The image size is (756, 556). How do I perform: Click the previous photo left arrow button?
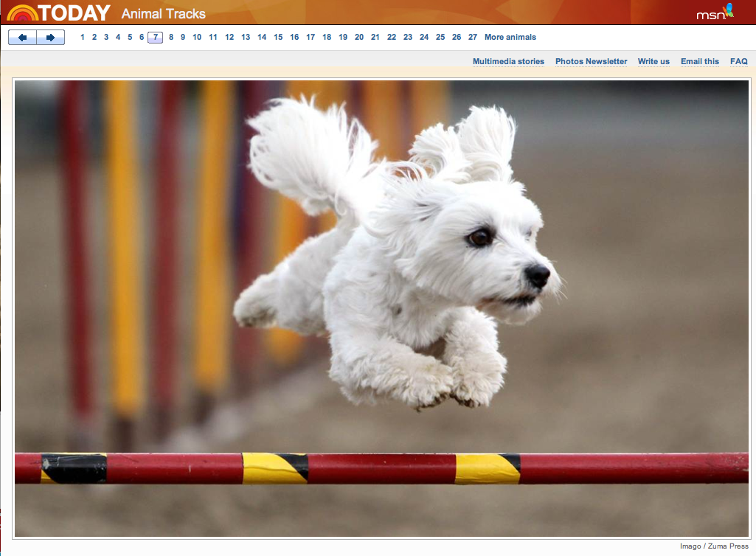23,38
